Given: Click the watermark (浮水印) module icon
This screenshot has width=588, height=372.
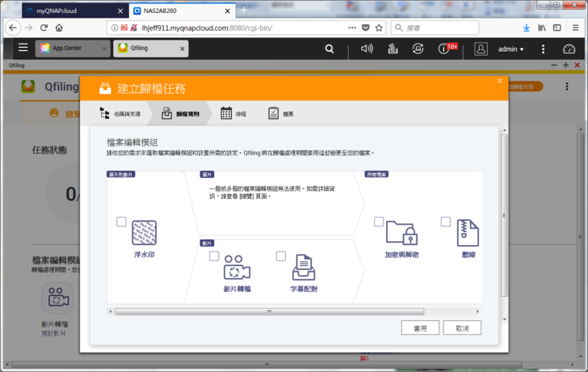Looking at the screenshot, I should tap(144, 232).
